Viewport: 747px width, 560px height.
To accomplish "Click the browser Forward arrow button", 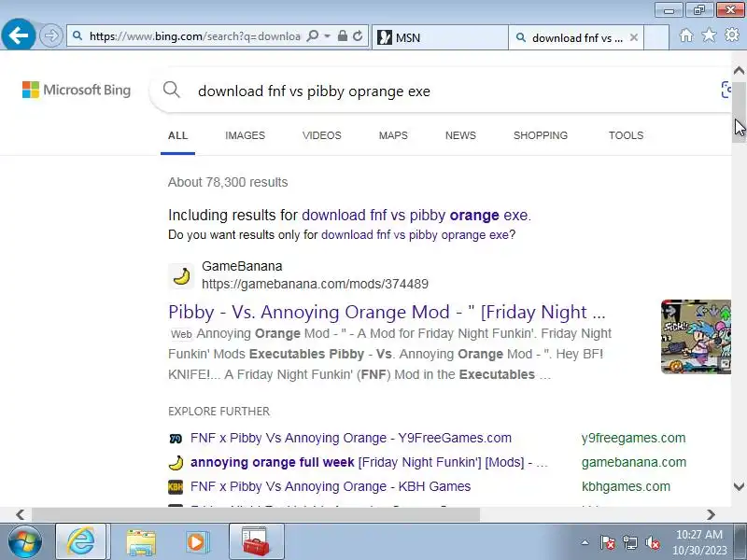I will 50,35.
